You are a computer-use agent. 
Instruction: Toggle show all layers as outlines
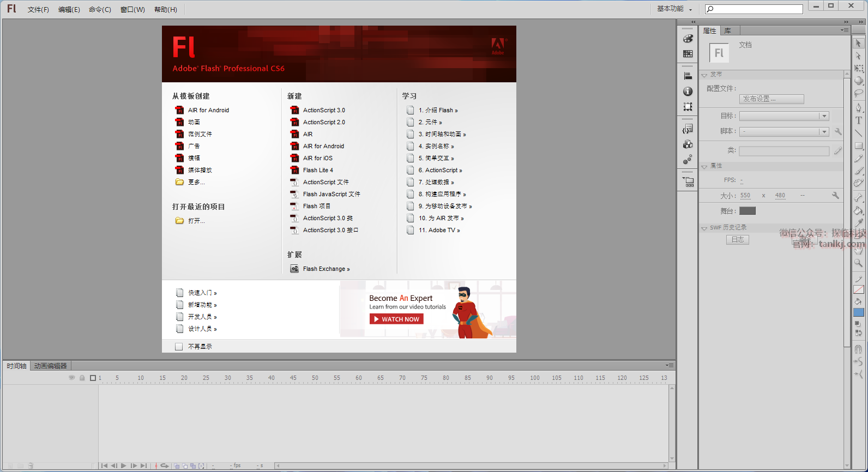click(x=93, y=378)
